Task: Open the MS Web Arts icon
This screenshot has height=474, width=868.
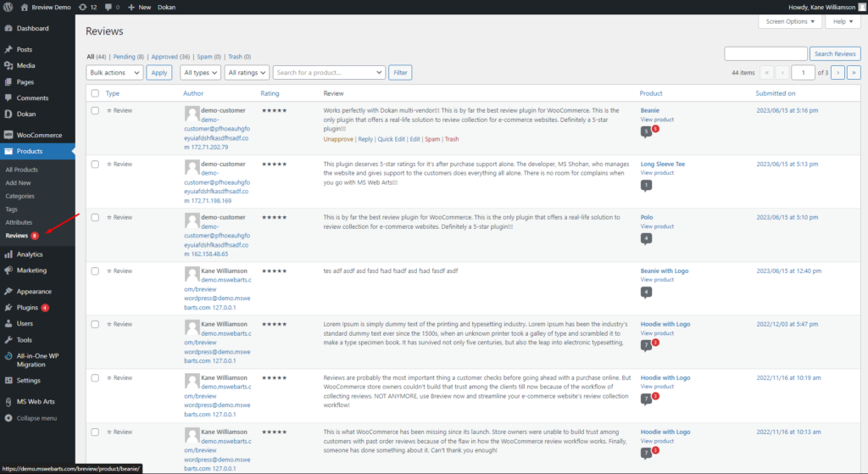Action: (x=8, y=401)
